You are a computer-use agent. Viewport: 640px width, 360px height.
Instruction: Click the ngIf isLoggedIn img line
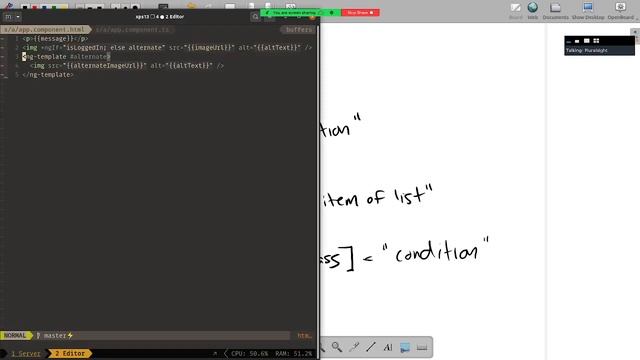pyautogui.click(x=167, y=48)
